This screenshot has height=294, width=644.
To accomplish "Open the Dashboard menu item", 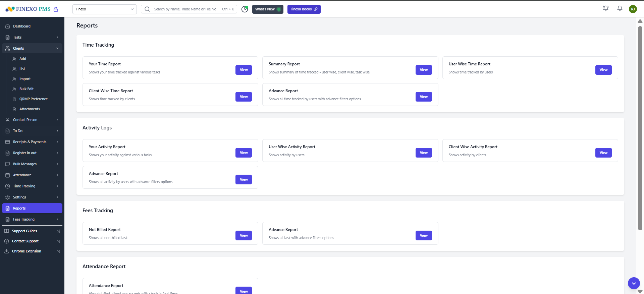I will [x=22, y=26].
